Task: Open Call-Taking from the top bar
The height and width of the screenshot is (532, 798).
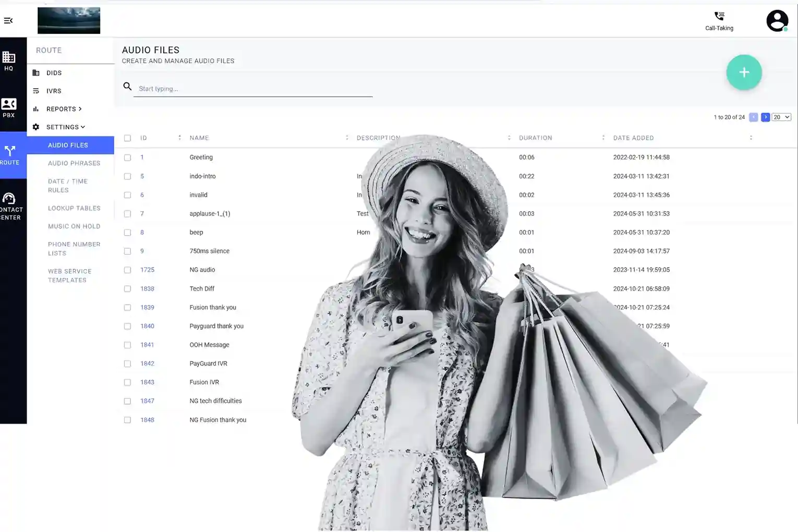Action: pyautogui.click(x=719, y=20)
